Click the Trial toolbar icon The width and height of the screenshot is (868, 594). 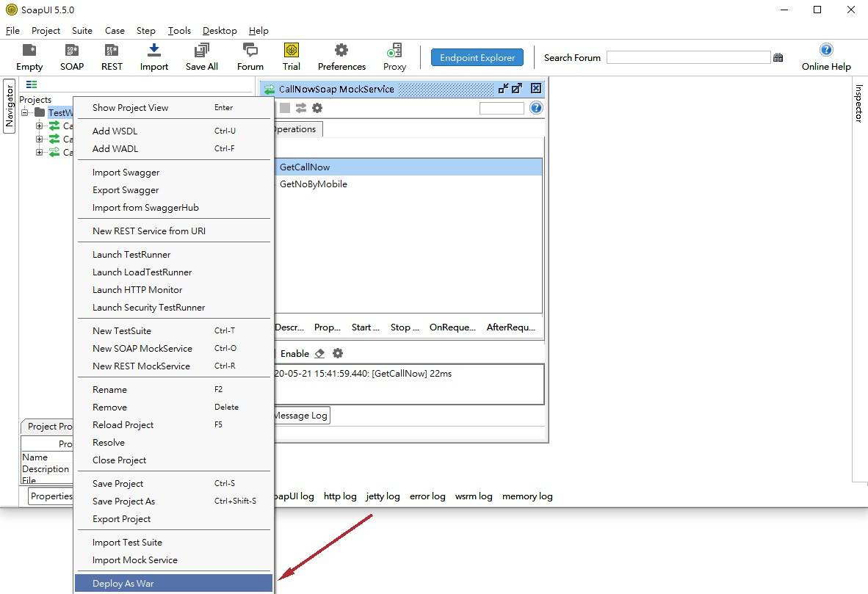[x=292, y=51]
